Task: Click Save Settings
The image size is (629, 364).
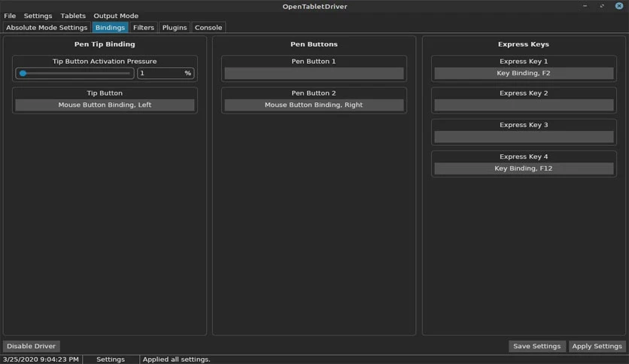Action: pos(536,346)
